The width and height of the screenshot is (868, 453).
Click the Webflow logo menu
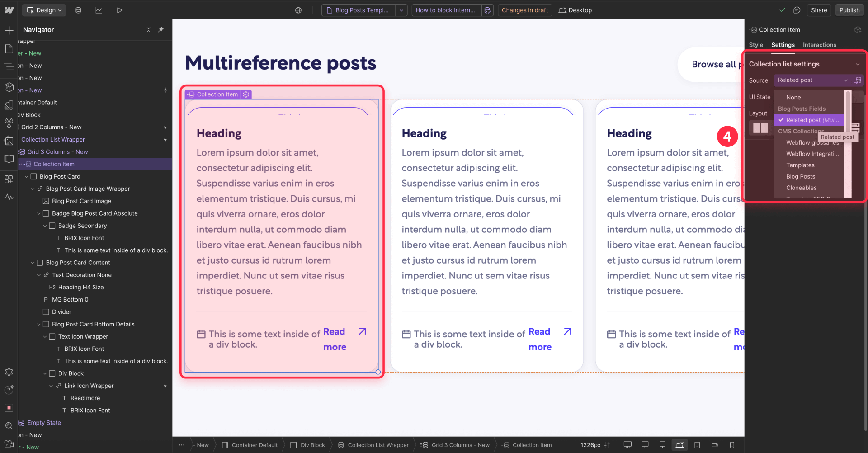point(9,10)
